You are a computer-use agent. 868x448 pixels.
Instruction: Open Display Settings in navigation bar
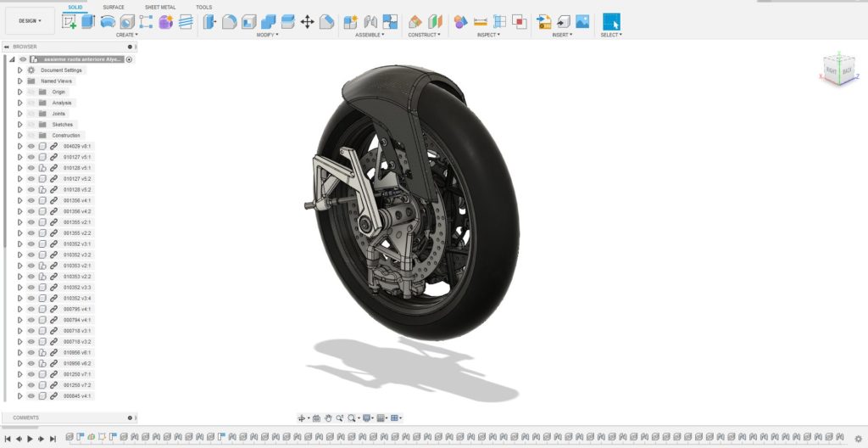368,418
